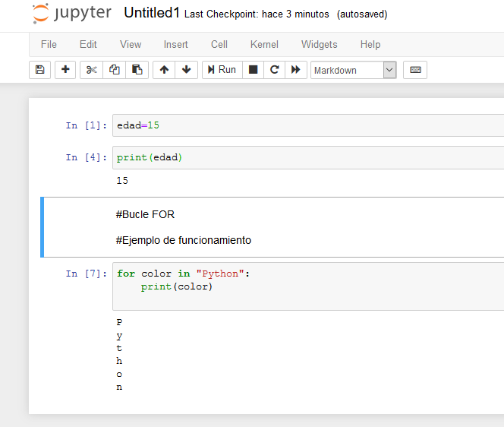Click the In [7]: prompt
Image resolution: width=504 pixels, height=427 pixels.
[86, 274]
